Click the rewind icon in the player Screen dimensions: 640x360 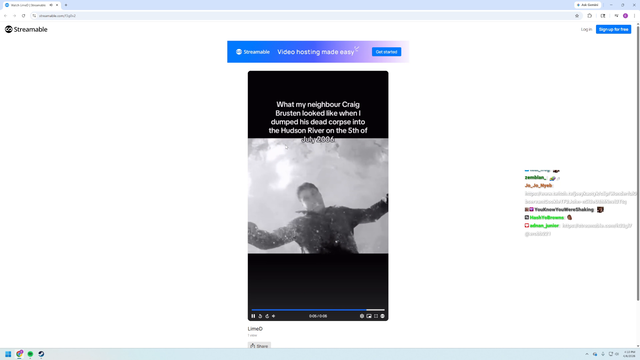click(x=260, y=316)
